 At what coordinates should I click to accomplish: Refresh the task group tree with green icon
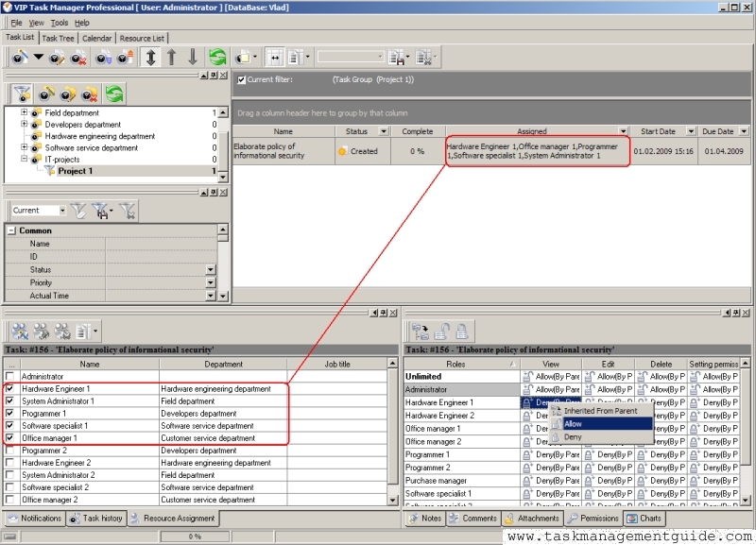coord(114,94)
